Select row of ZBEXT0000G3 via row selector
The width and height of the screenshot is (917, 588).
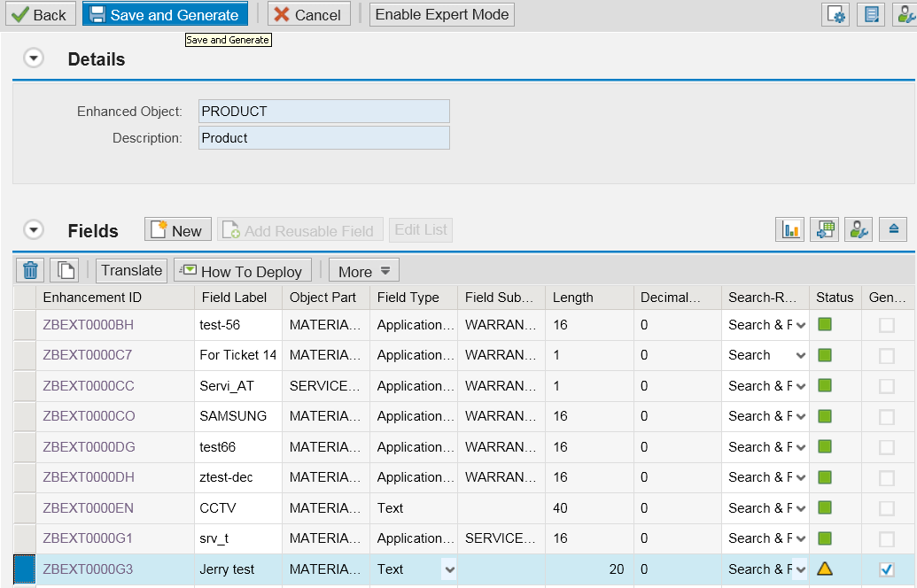(x=25, y=569)
